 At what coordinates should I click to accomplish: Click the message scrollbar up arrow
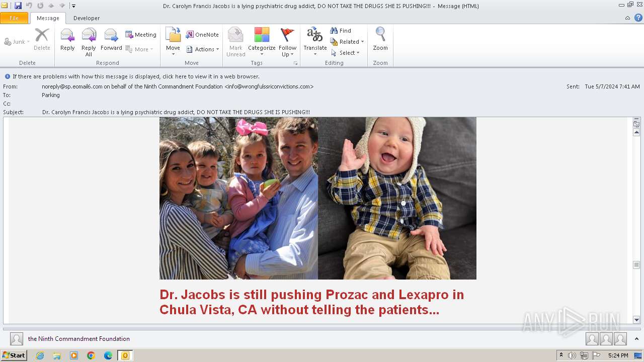click(636, 132)
